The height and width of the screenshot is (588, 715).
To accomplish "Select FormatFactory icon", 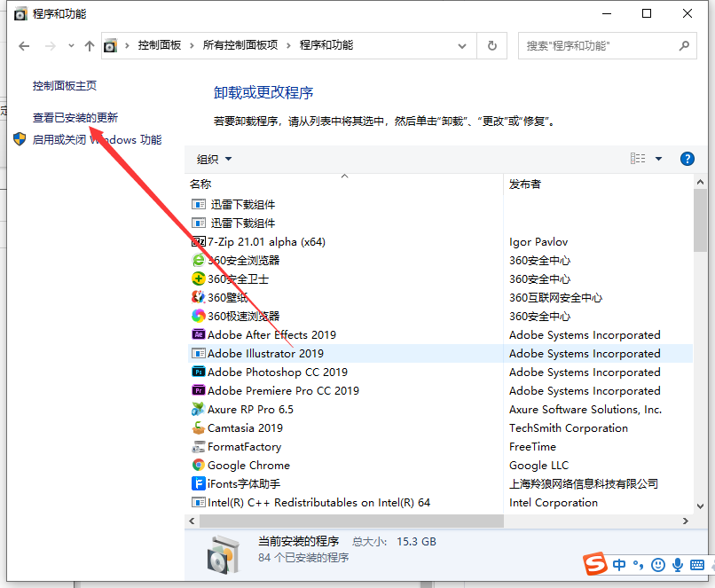I will click(199, 446).
